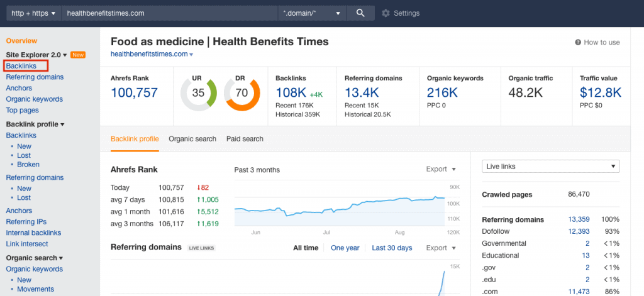Open Lost backlinks sub-item
The height and width of the screenshot is (296, 644).
click(x=24, y=156)
